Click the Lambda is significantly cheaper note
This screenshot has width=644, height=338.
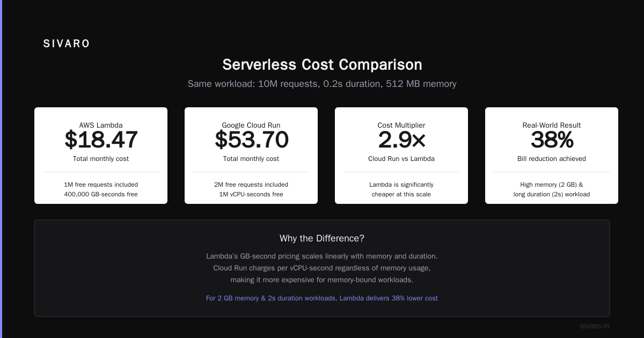(x=401, y=189)
